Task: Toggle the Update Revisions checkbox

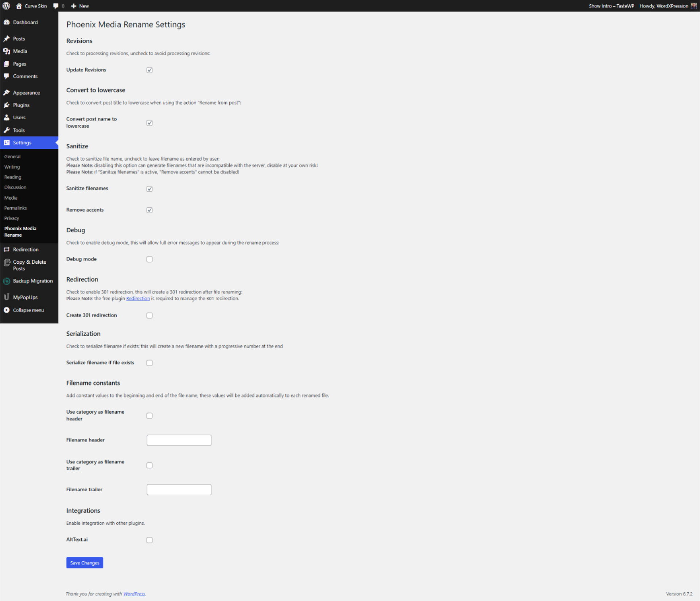Action: [150, 70]
